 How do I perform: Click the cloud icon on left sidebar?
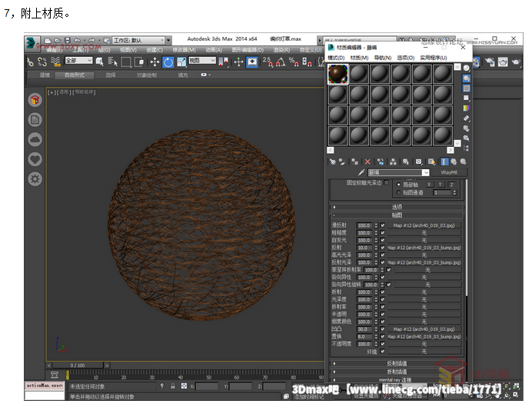35,139
